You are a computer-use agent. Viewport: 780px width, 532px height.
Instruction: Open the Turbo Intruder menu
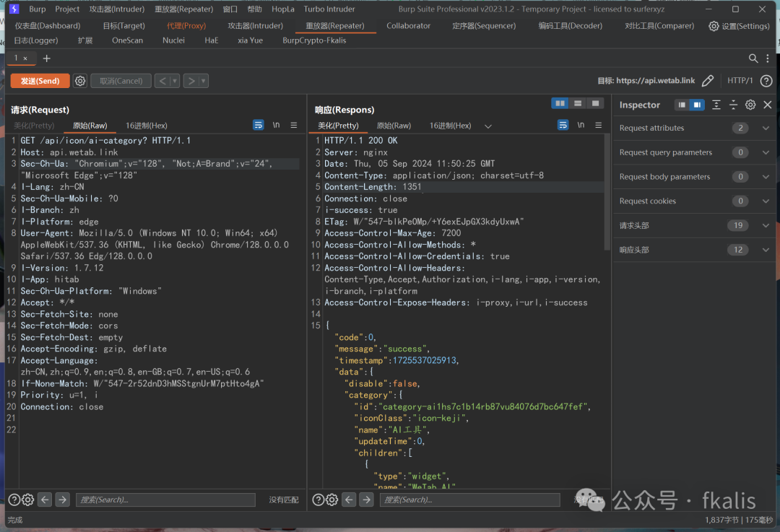tap(329, 9)
